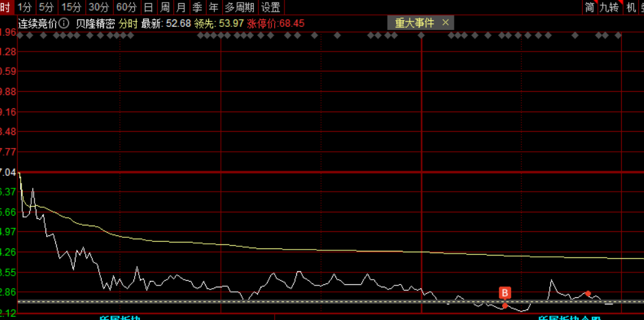Click the stock name 贝隆精密
Image resolution: width=644 pixels, height=320 pixels.
click(x=95, y=23)
